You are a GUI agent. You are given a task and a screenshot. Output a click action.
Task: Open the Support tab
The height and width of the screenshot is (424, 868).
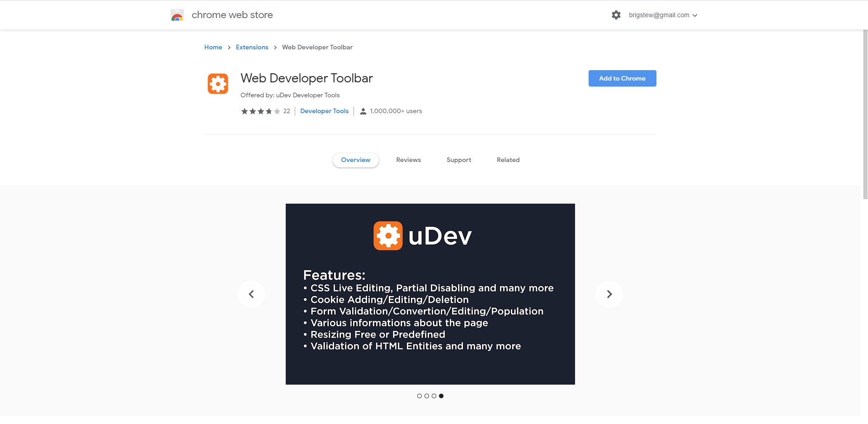pyautogui.click(x=459, y=160)
